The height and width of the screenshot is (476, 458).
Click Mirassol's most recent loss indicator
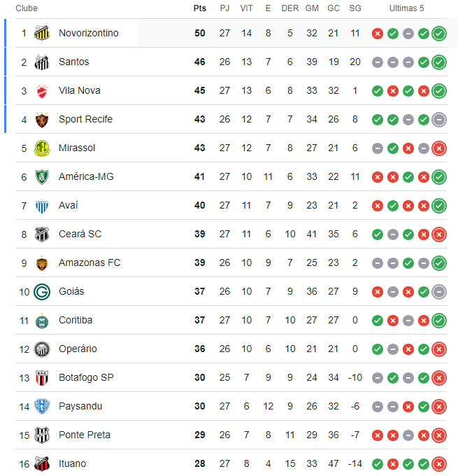[439, 148]
